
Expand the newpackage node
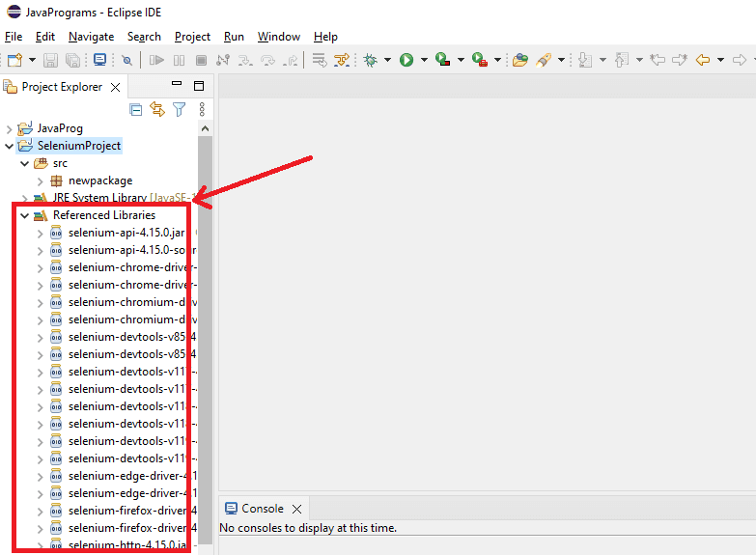click(x=40, y=180)
